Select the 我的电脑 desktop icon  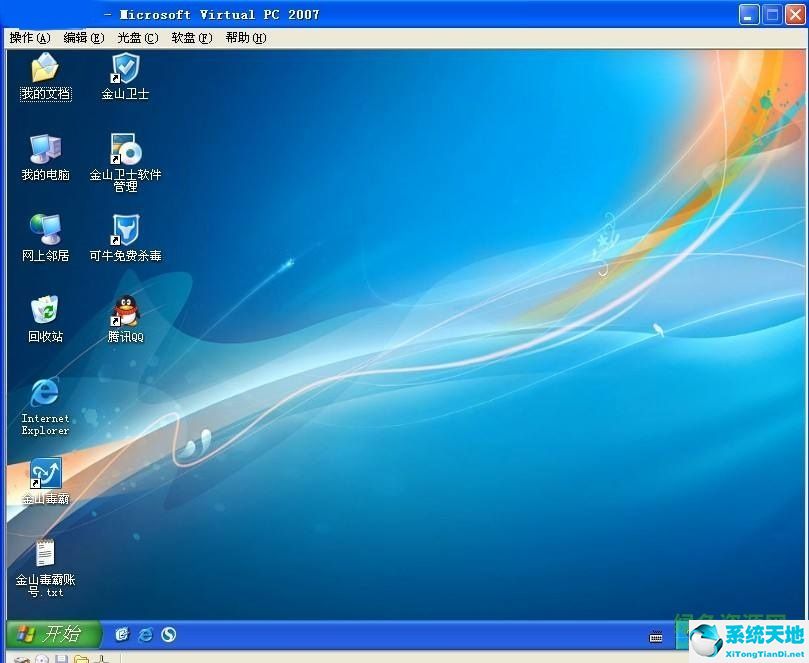click(45, 149)
